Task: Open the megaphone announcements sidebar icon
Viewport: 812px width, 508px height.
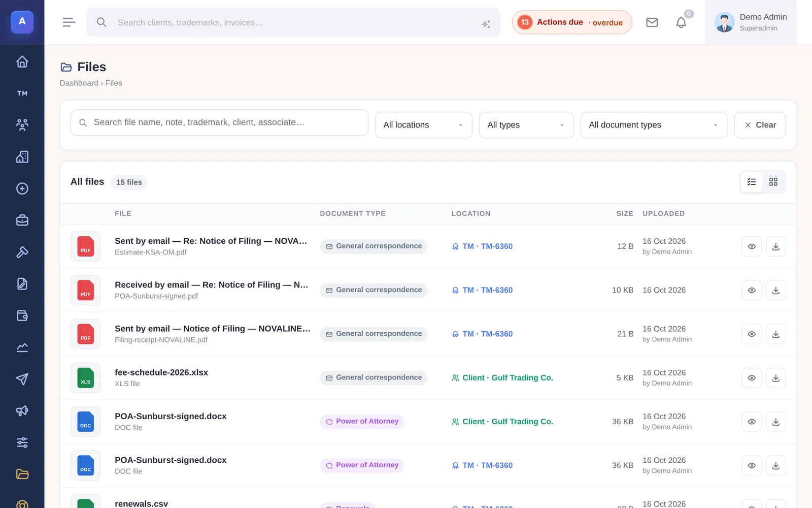Action: (22, 411)
